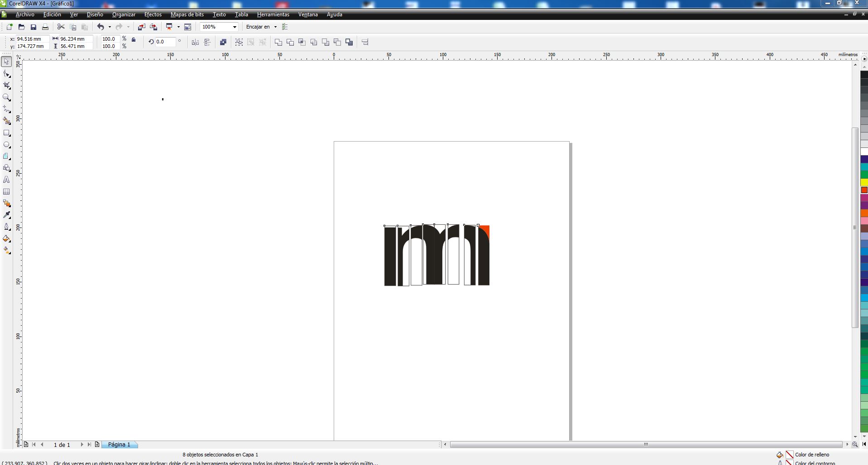868x465 pixels.
Task: Pick the Eyedropper tool
Action: click(6, 215)
